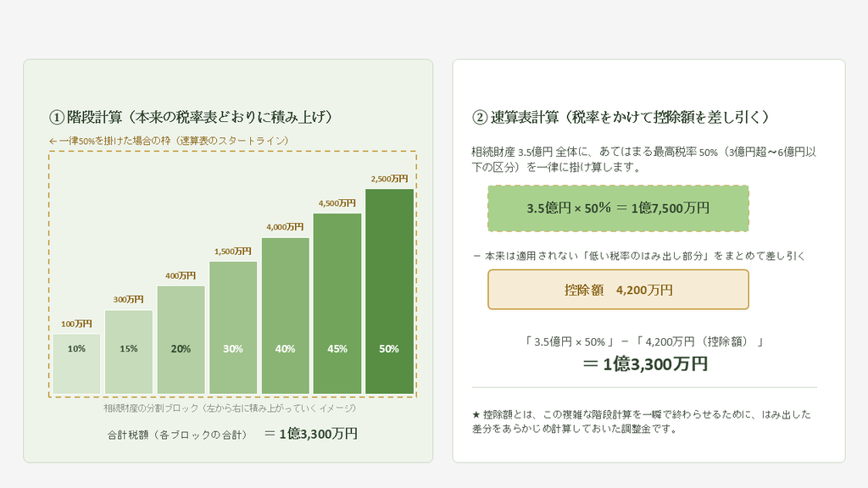Click the 階段計算 section heading
Image resolution: width=868 pixels, height=488 pixels.
coord(192,117)
